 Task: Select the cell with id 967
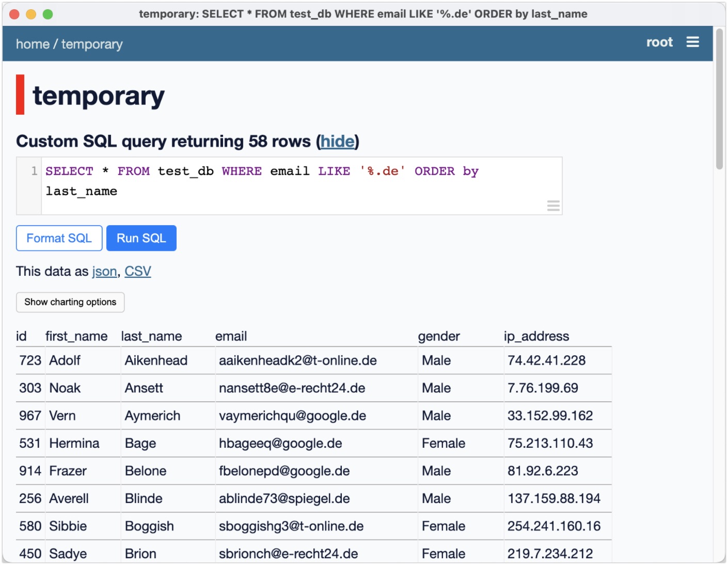[30, 416]
